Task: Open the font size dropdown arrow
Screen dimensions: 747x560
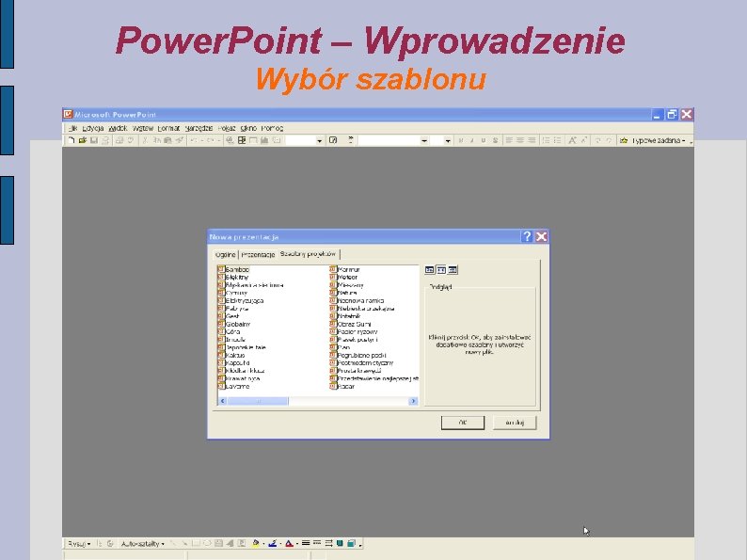Action: tap(448, 141)
